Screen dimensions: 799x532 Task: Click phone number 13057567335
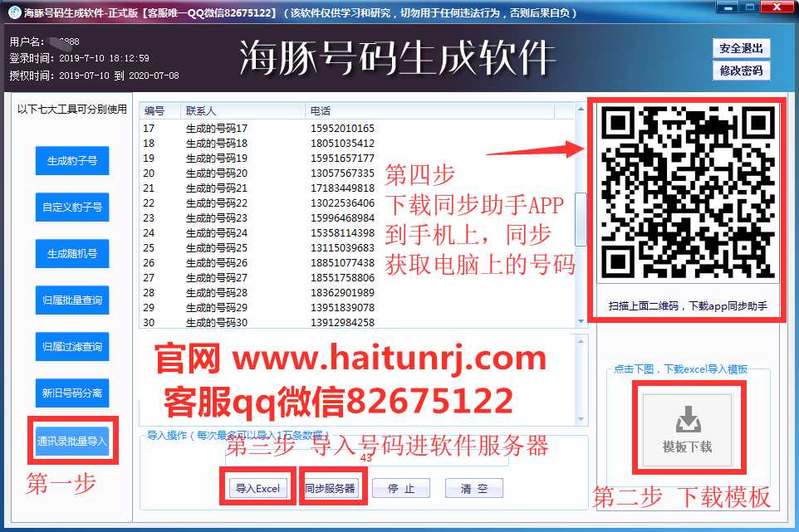click(342, 173)
